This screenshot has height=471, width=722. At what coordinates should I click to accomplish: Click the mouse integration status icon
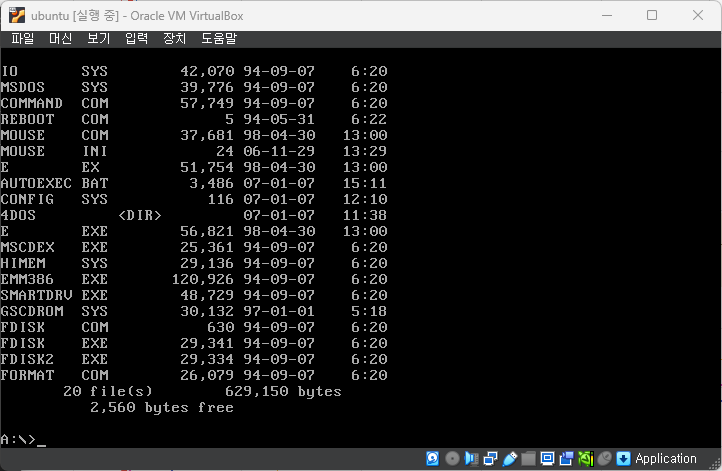click(605, 459)
